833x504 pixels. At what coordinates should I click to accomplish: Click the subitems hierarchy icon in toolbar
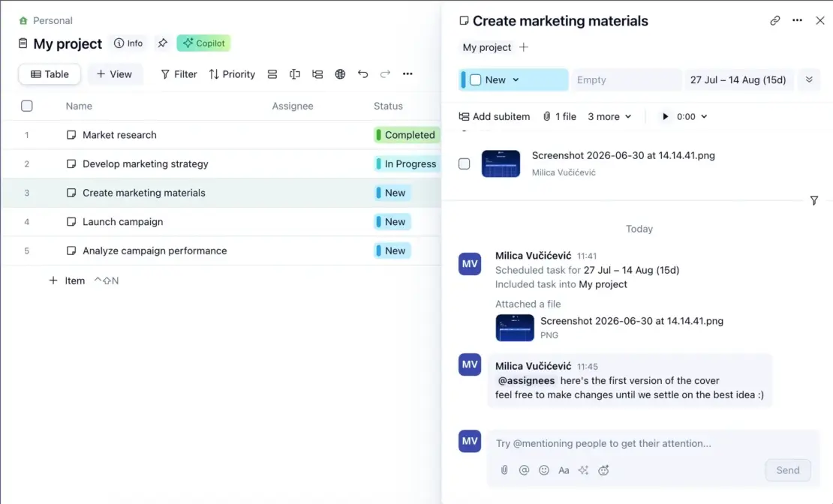[x=317, y=74]
